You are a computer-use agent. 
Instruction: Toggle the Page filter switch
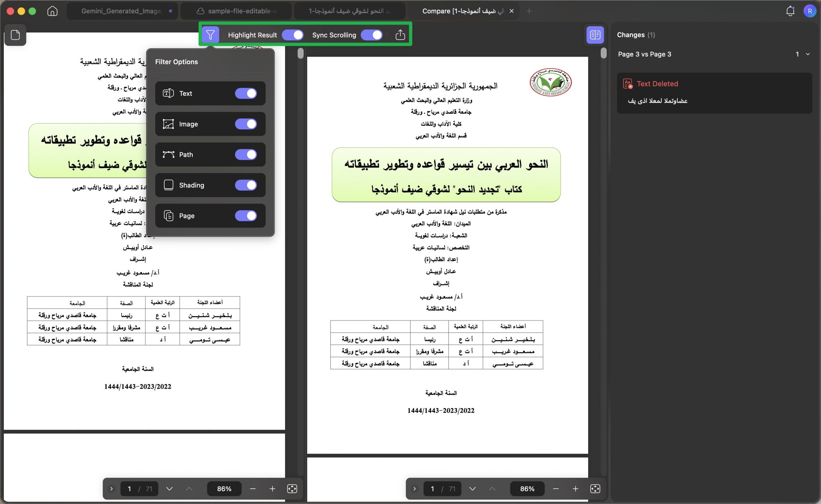tap(246, 216)
